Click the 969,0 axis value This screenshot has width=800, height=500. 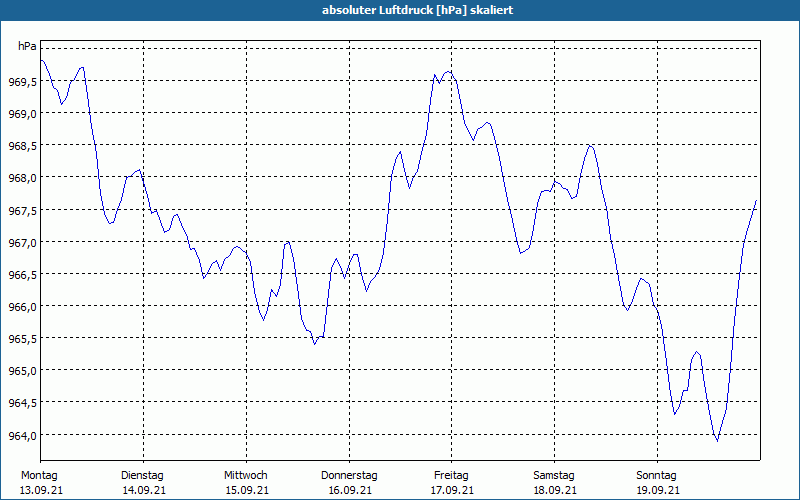point(23,114)
